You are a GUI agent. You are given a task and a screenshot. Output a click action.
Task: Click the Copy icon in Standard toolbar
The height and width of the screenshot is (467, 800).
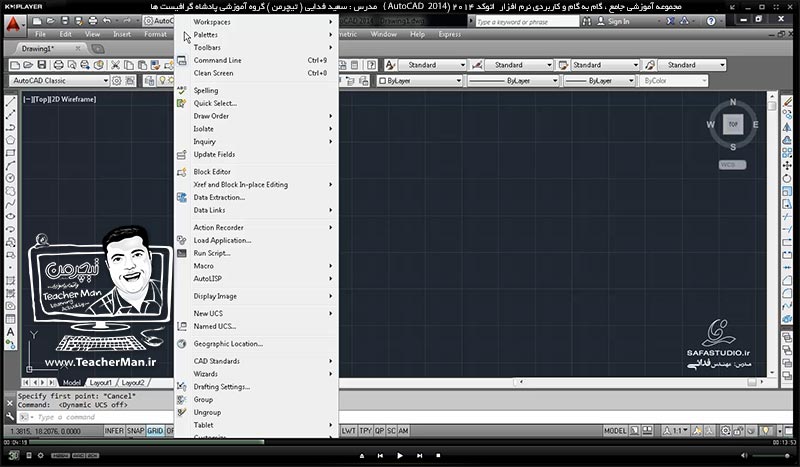(x=129, y=65)
